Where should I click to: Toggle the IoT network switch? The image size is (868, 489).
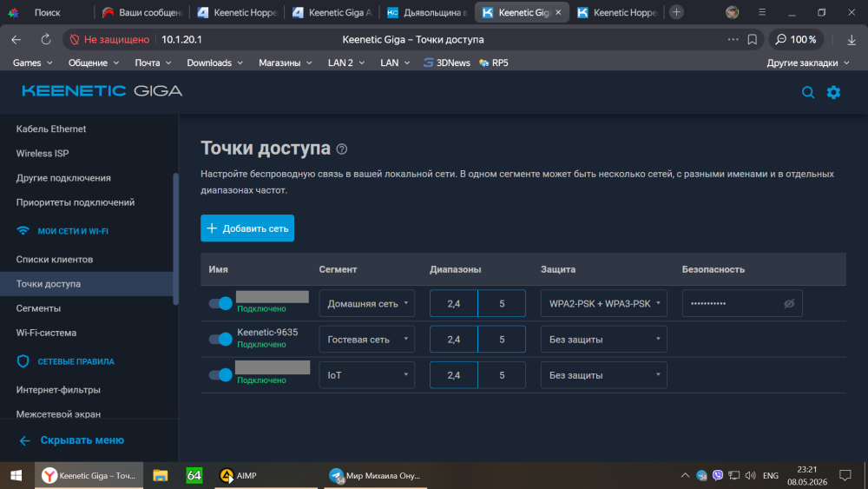pos(220,375)
